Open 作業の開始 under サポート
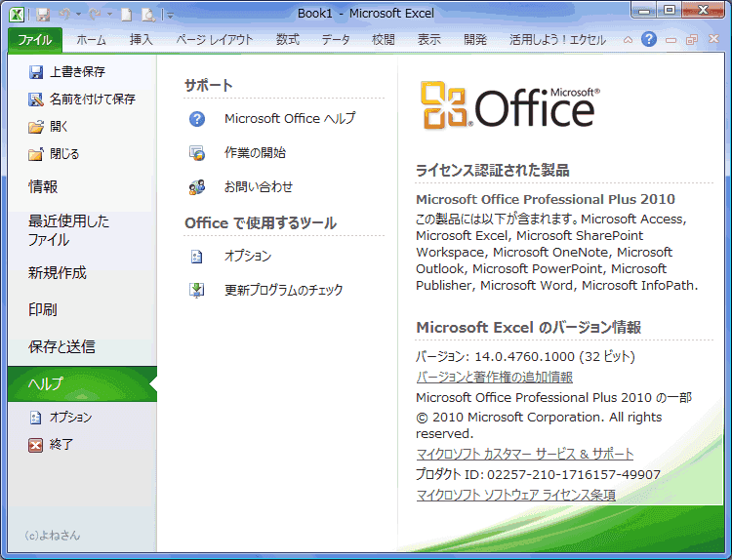 (255, 152)
